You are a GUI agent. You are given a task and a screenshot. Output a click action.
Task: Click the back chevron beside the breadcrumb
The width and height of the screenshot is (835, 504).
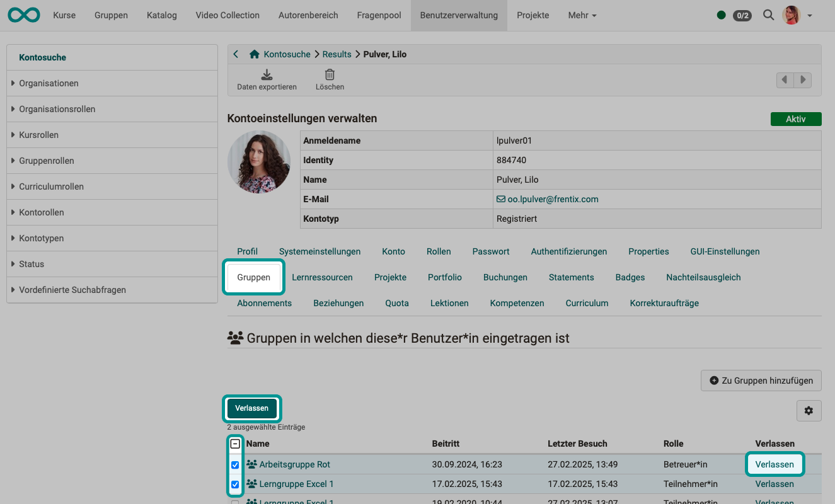pos(236,54)
